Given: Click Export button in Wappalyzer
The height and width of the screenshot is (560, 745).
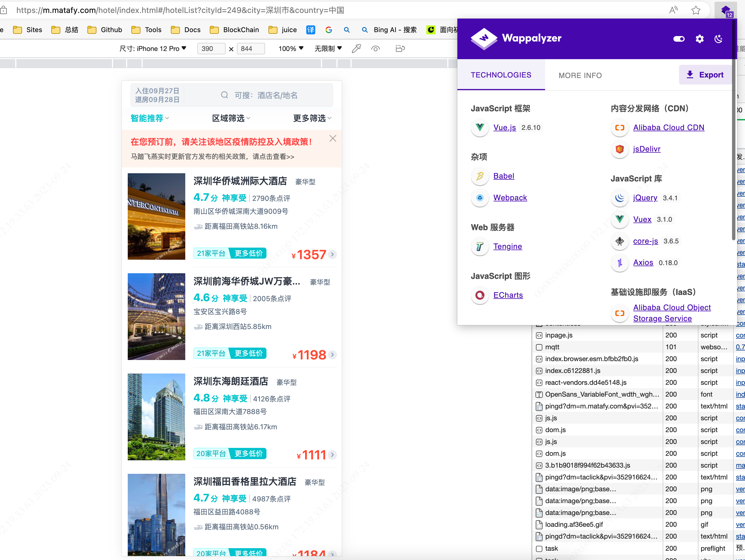Looking at the screenshot, I should (x=705, y=75).
